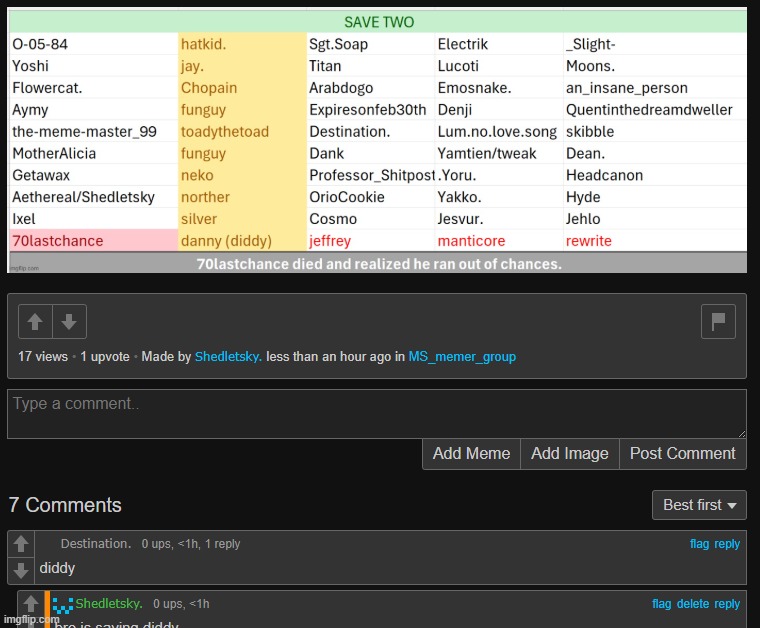Submit with the Post Comment button
Viewport: 760px width, 628px height.
(x=682, y=453)
